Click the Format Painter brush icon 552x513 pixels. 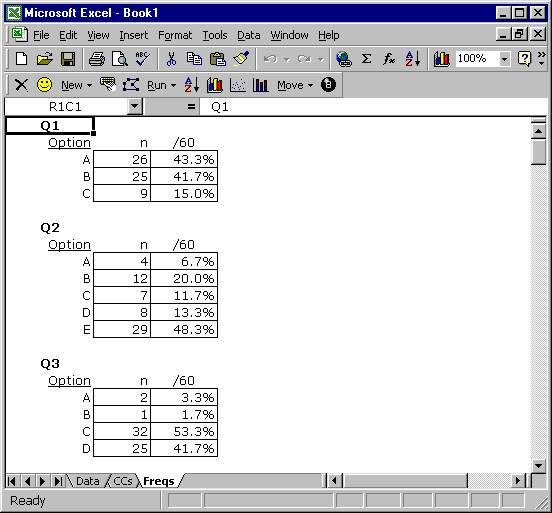coord(242,59)
